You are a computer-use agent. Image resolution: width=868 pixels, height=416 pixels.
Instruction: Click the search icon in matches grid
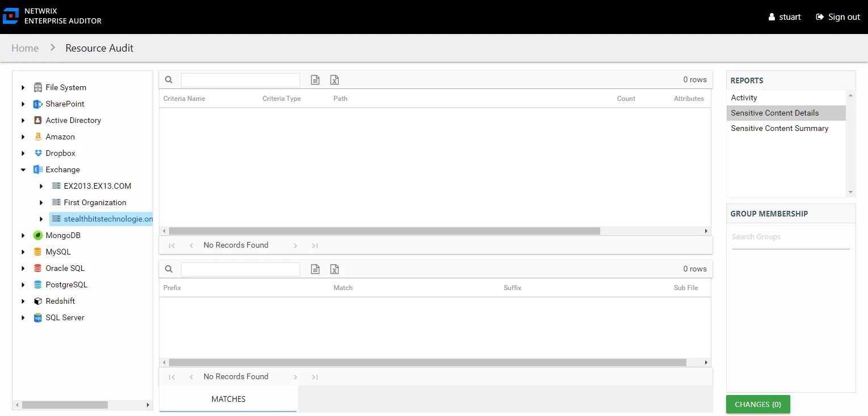[x=168, y=269]
